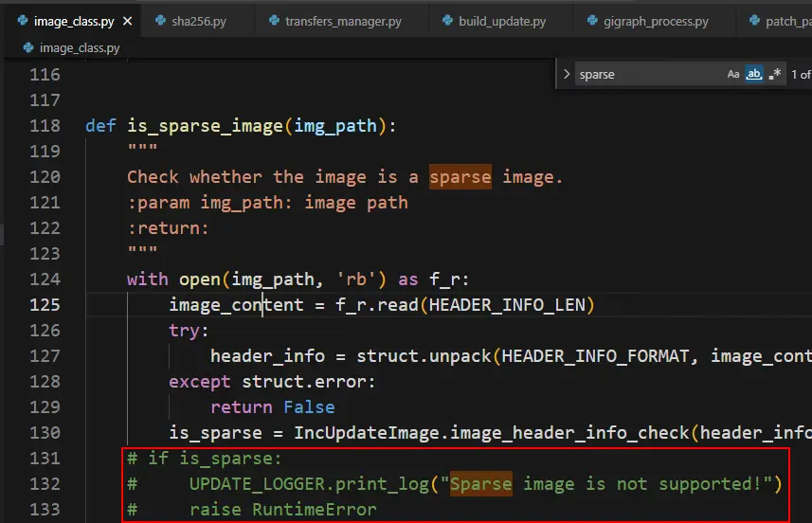Image resolution: width=812 pixels, height=523 pixels.
Task: Click 'except struct.error:' on line 128
Action: 272,382
